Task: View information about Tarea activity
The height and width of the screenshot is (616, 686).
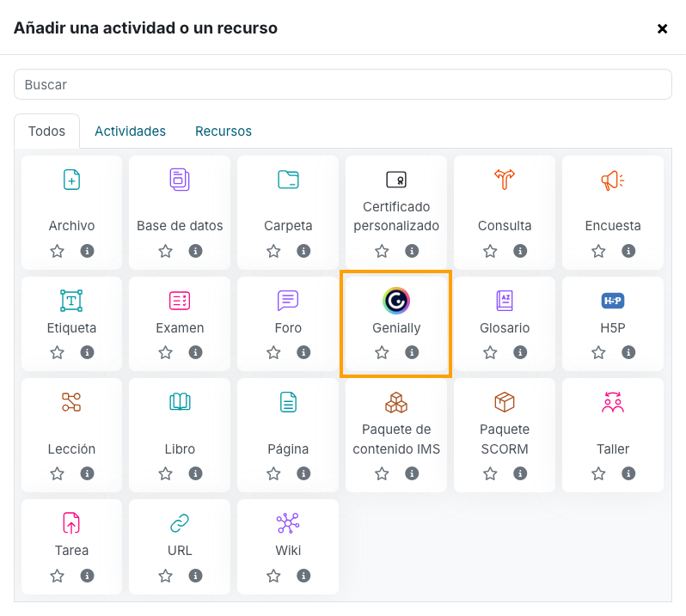Action: click(x=87, y=576)
